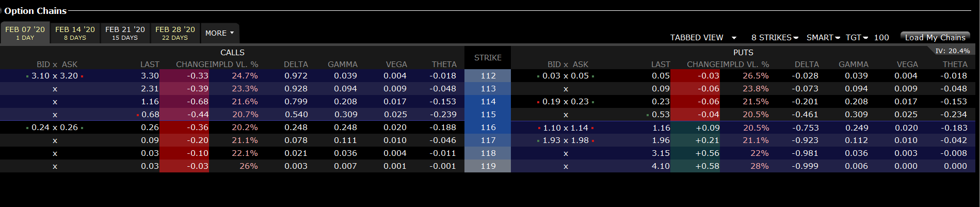Click the IV: 20.4% corner label
The image size is (980, 207).
952,51
